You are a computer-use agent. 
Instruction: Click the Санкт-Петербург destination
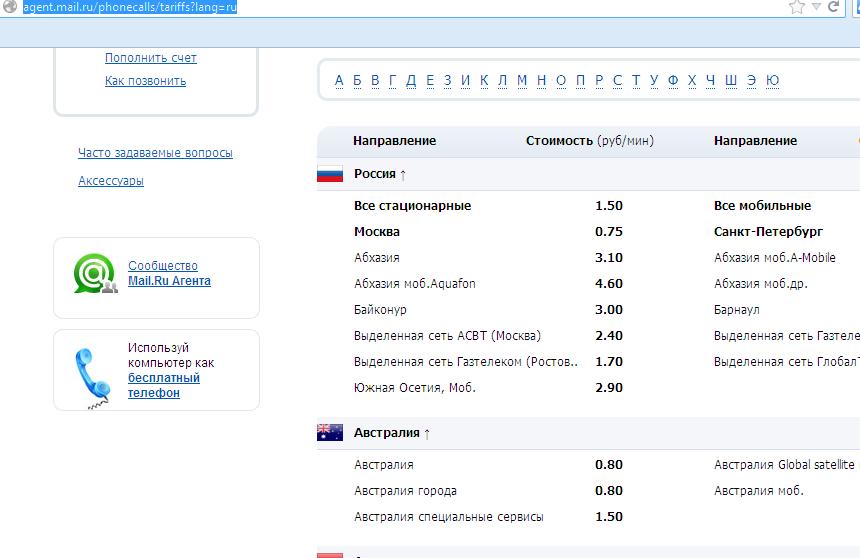point(768,232)
